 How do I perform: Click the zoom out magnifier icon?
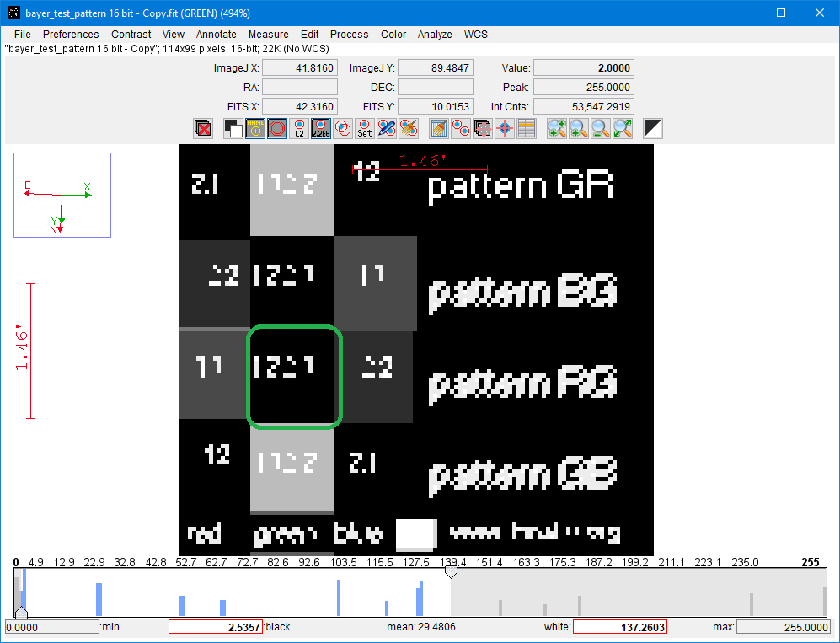[600, 128]
